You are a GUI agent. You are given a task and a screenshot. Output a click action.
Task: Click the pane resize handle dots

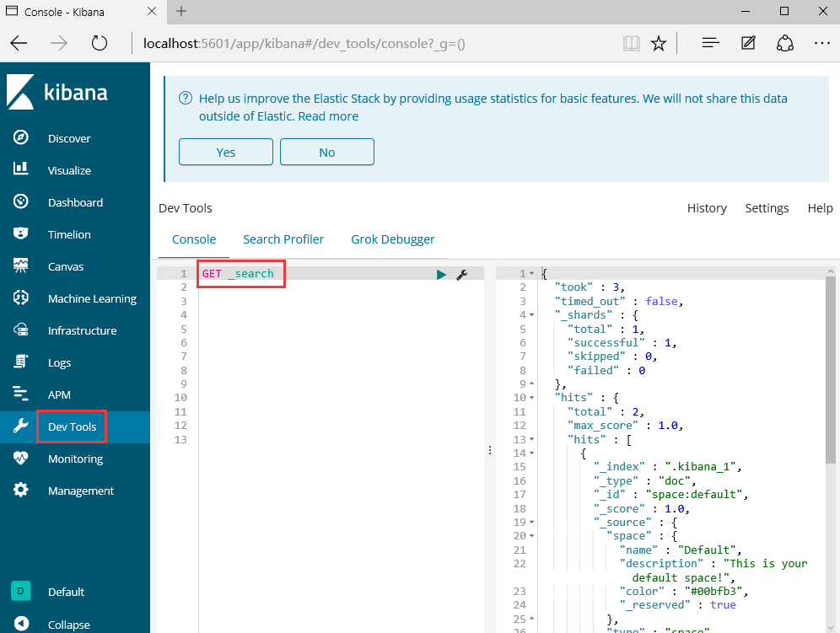point(490,450)
